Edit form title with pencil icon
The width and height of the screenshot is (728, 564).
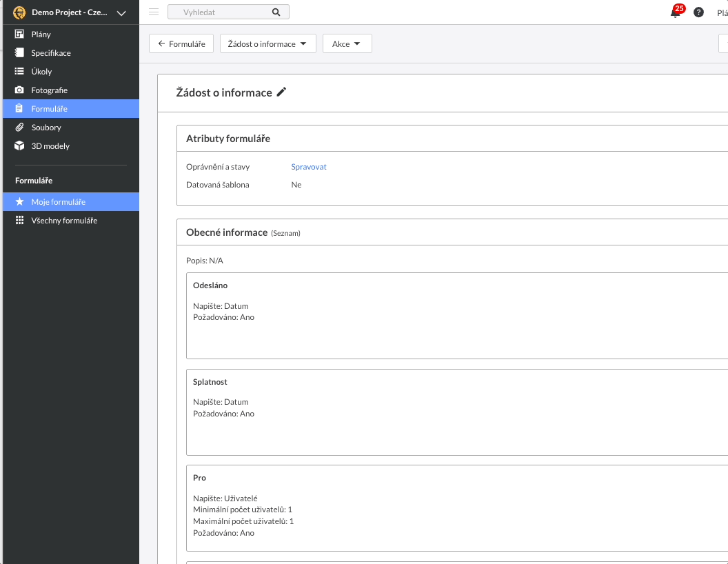(281, 92)
